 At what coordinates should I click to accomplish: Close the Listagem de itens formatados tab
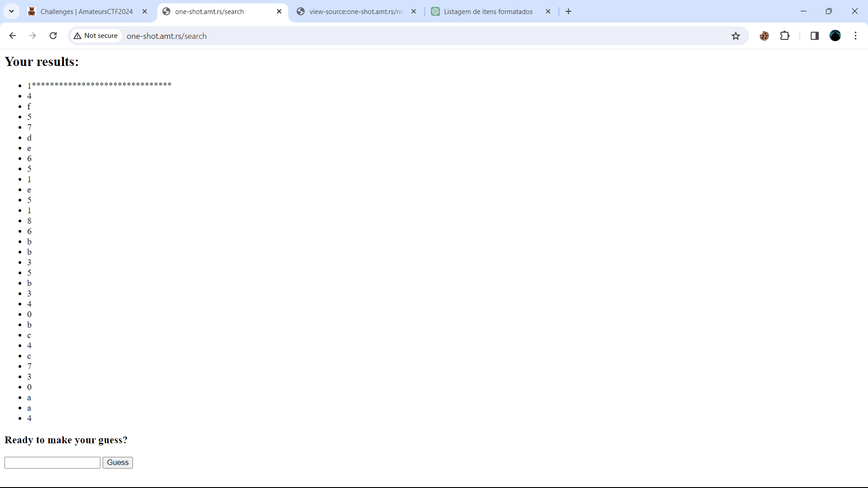pyautogui.click(x=548, y=12)
